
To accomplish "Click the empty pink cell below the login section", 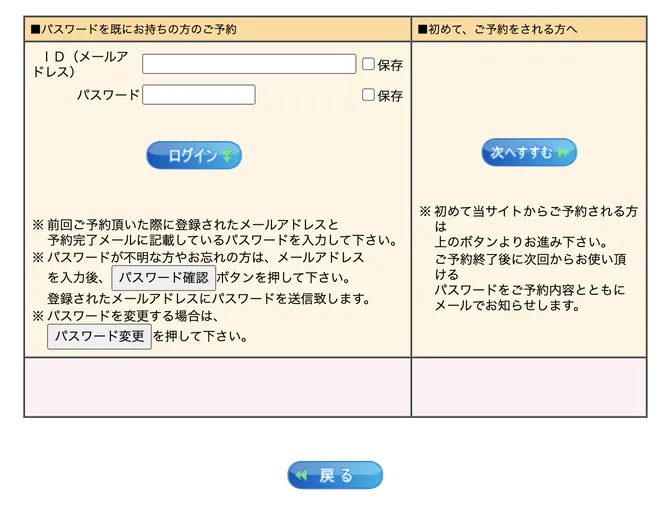I will tap(218, 387).
